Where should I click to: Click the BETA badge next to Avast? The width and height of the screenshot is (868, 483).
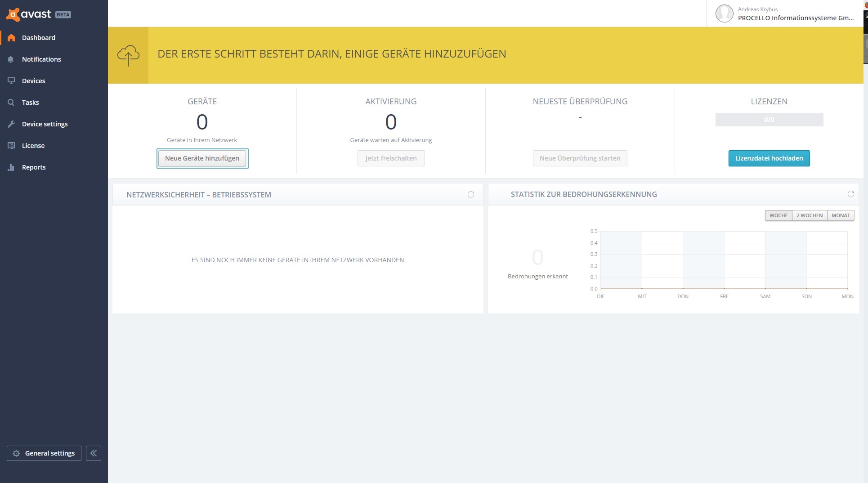tap(63, 14)
